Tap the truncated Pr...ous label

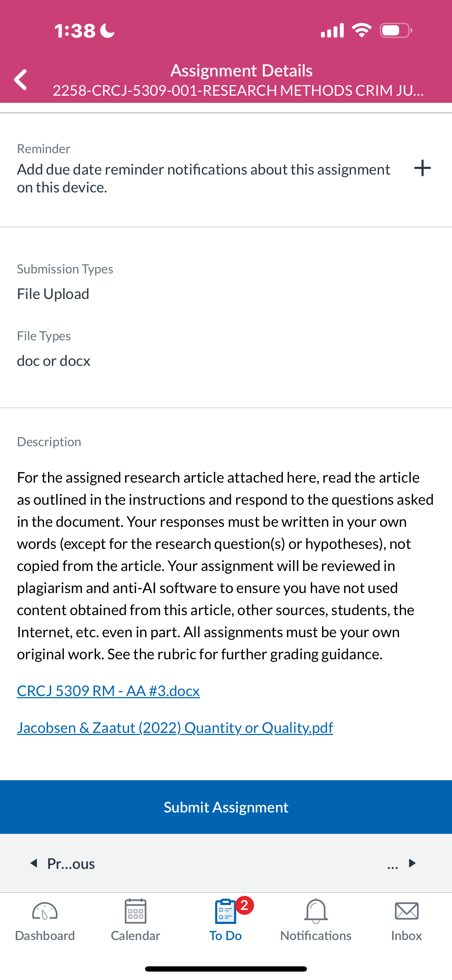tap(71, 864)
